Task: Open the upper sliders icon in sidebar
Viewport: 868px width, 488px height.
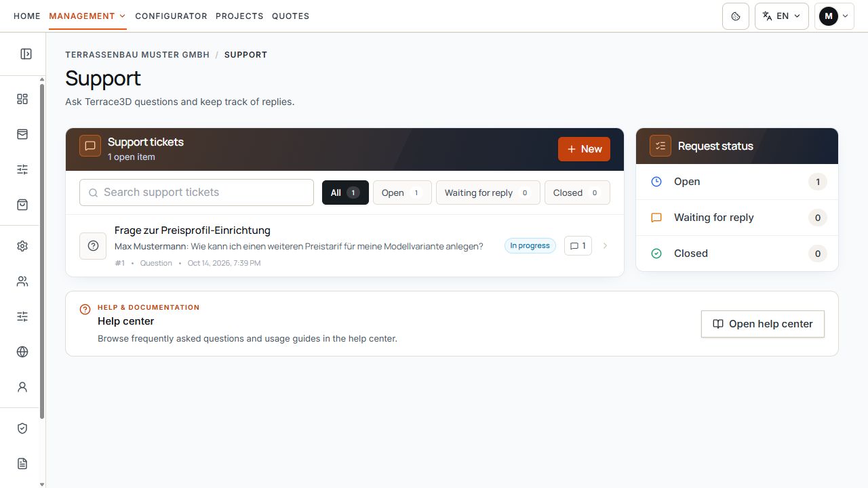Action: (22, 169)
